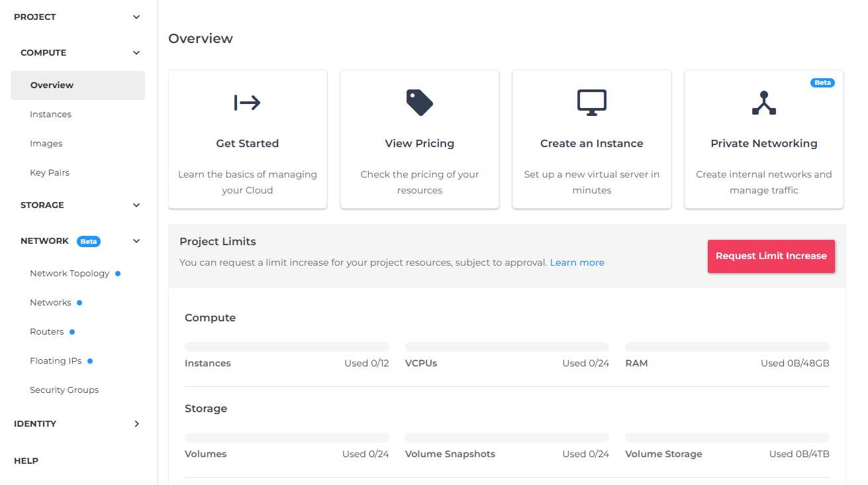
Task: Open Instances in the sidebar
Action: tap(50, 115)
